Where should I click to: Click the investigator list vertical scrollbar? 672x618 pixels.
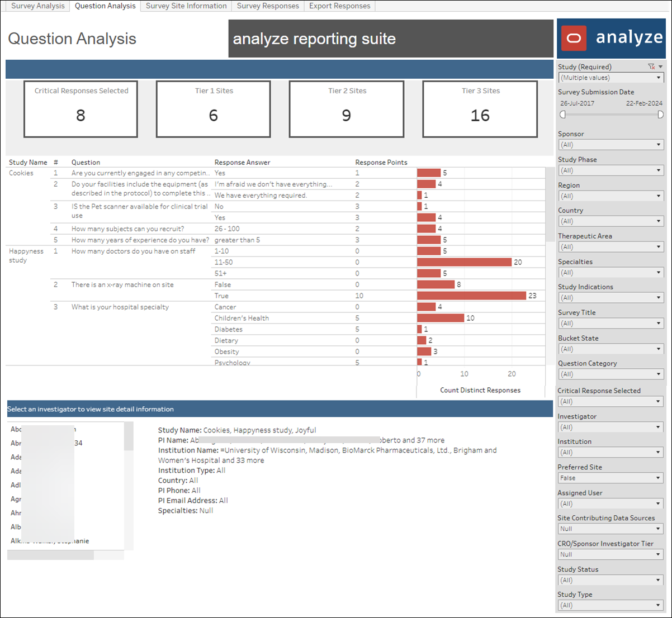pyautogui.click(x=129, y=436)
